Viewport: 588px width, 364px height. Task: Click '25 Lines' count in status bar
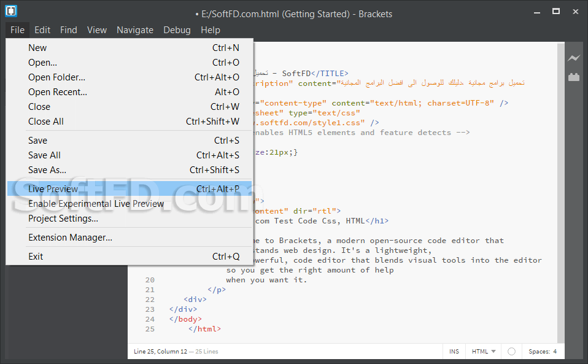(x=207, y=351)
